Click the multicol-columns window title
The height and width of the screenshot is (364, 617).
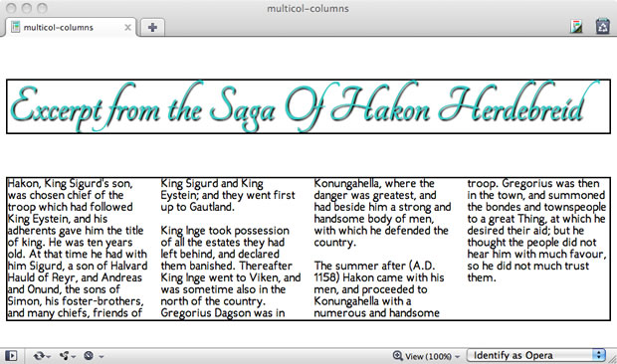click(308, 8)
